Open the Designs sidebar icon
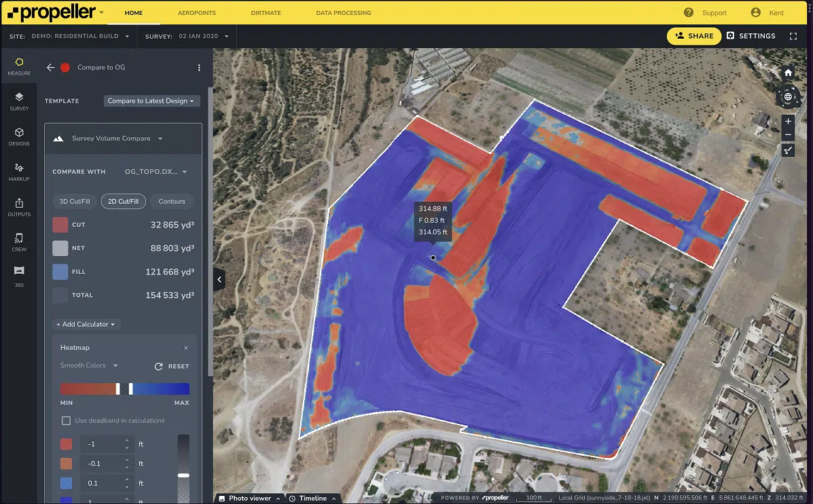The width and height of the screenshot is (813, 504). pyautogui.click(x=19, y=136)
